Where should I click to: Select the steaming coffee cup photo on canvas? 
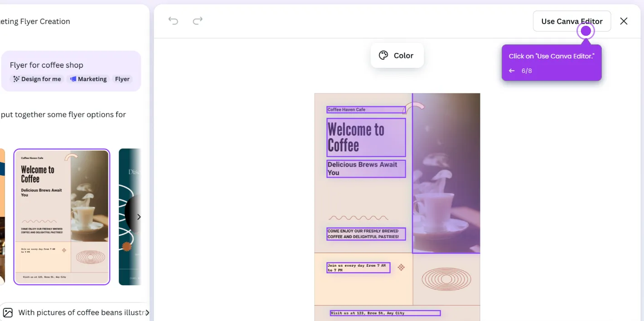446,173
